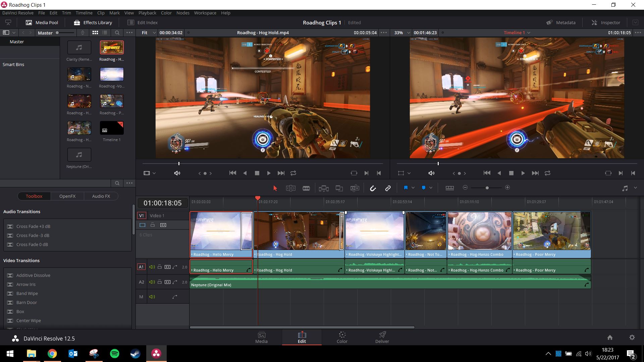Switch media pool to thumbnail view
The width and height of the screenshot is (644, 362).
tap(95, 33)
